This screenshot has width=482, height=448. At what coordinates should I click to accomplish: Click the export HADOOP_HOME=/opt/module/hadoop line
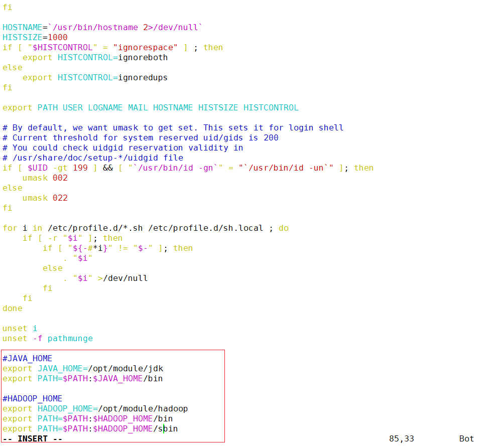[95, 409]
